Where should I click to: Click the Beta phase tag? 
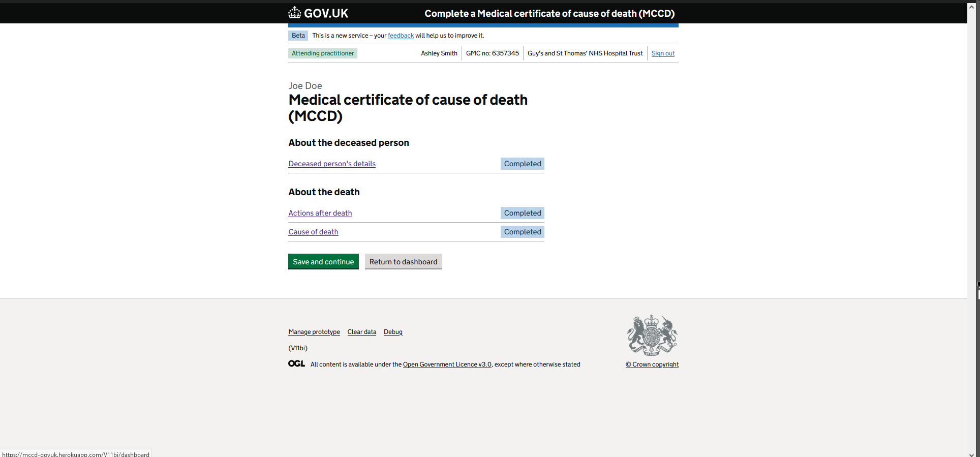(x=298, y=36)
